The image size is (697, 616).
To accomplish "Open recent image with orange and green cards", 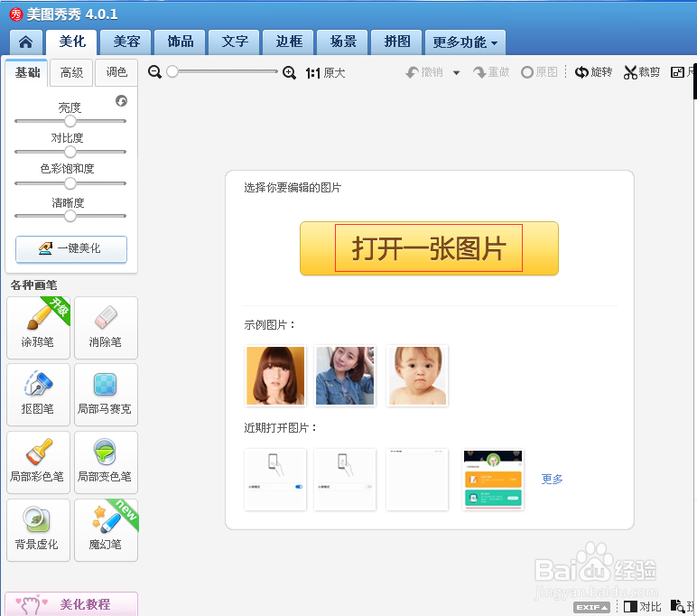I will click(493, 480).
